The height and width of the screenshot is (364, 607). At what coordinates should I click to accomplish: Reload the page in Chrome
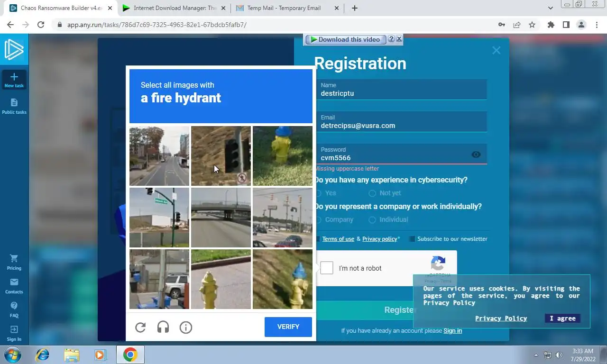(41, 25)
